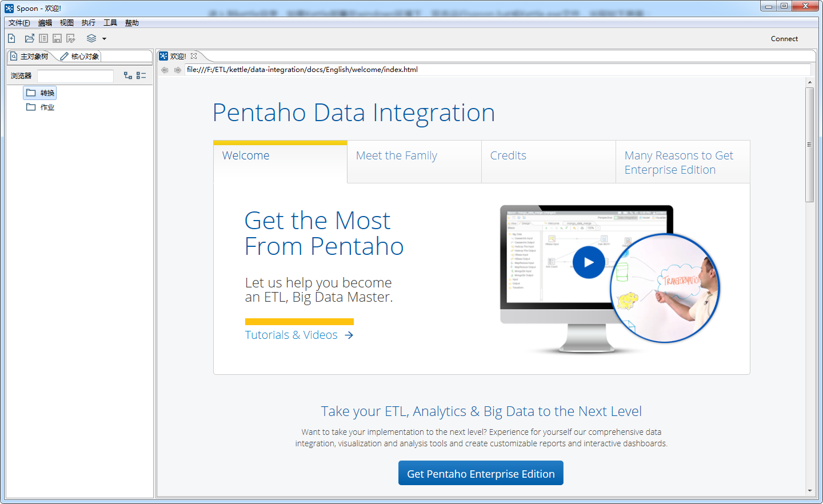The width and height of the screenshot is (823, 504).
Task: Click Get Pentaho Enterprise Edition button
Action: [481, 473]
